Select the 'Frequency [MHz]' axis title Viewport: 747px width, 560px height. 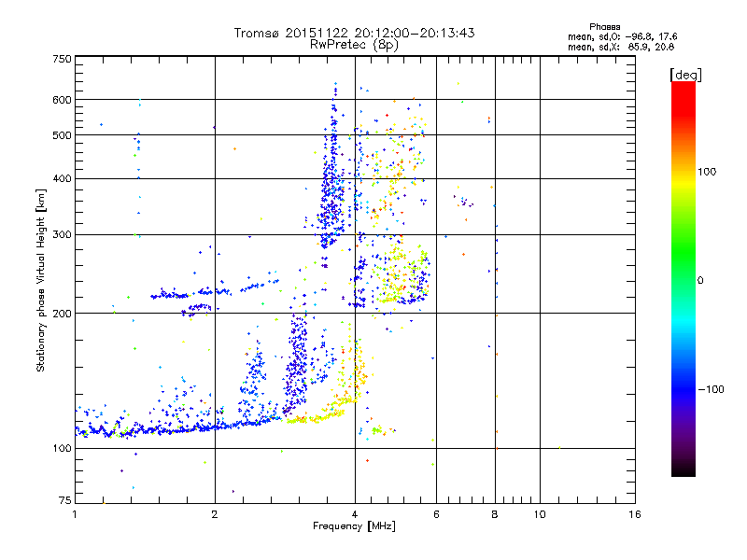354,526
